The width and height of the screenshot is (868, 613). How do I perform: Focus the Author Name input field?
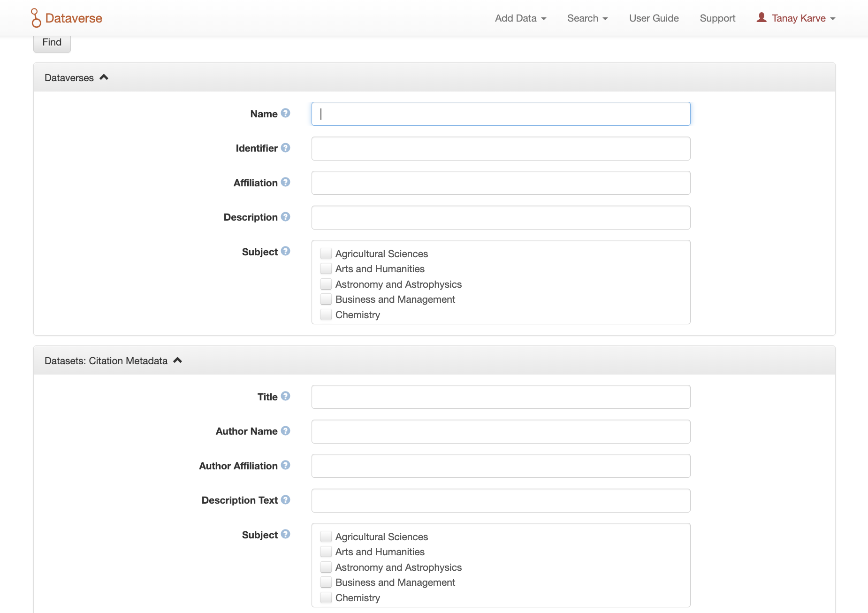(x=501, y=431)
